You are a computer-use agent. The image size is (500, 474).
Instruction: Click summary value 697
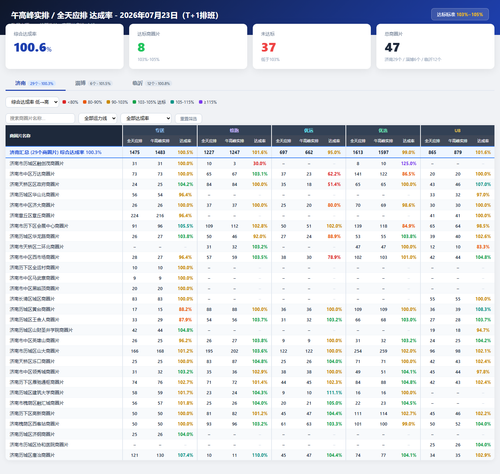coord(283,152)
